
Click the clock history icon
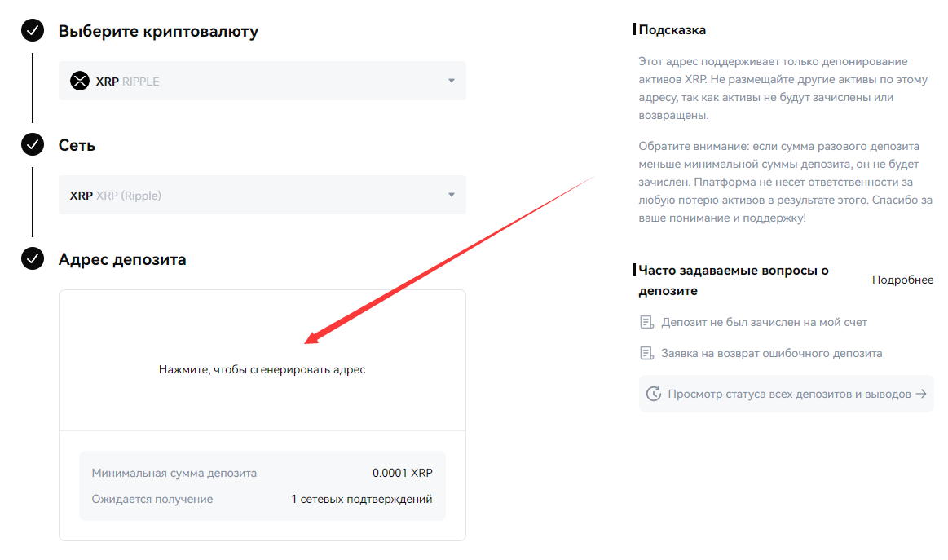pos(653,394)
